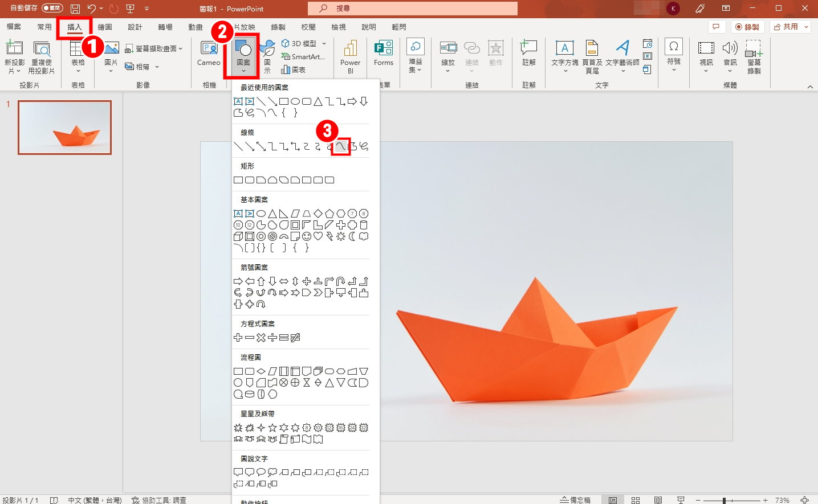Toggle the 自動儲存 AutoSave switch
The image size is (818, 504).
pyautogui.click(x=52, y=8)
